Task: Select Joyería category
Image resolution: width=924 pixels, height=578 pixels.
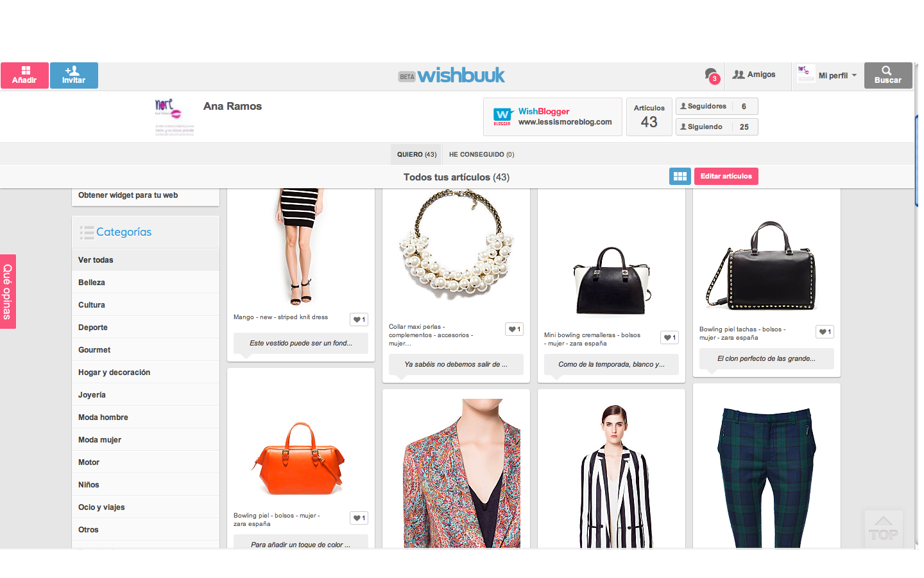Action: tap(146, 395)
